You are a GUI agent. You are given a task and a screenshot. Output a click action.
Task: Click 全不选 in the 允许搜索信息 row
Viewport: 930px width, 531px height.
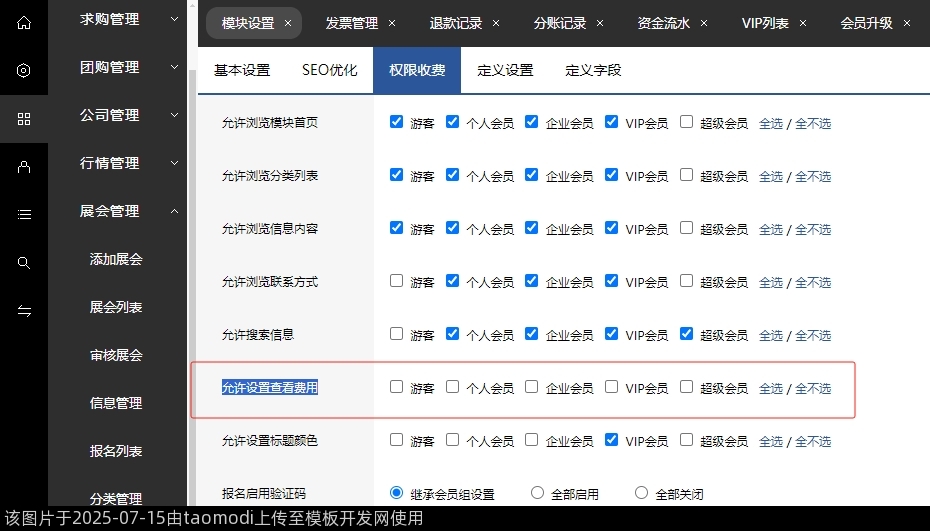coord(812,335)
